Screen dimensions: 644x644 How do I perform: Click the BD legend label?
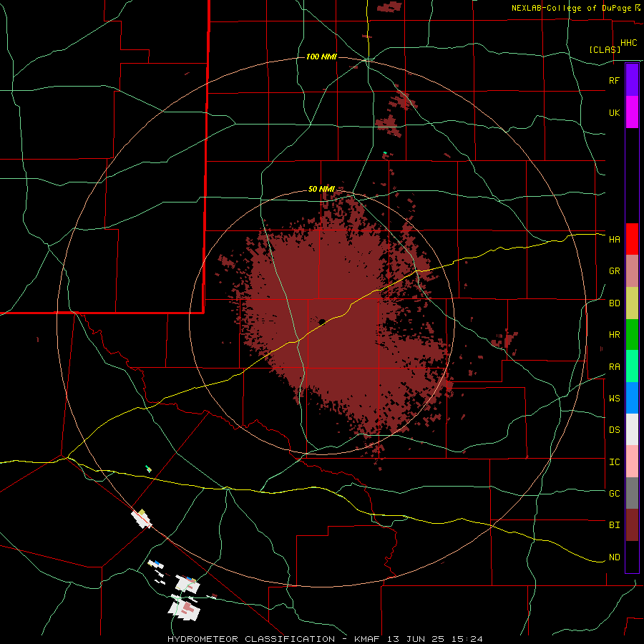coord(614,303)
